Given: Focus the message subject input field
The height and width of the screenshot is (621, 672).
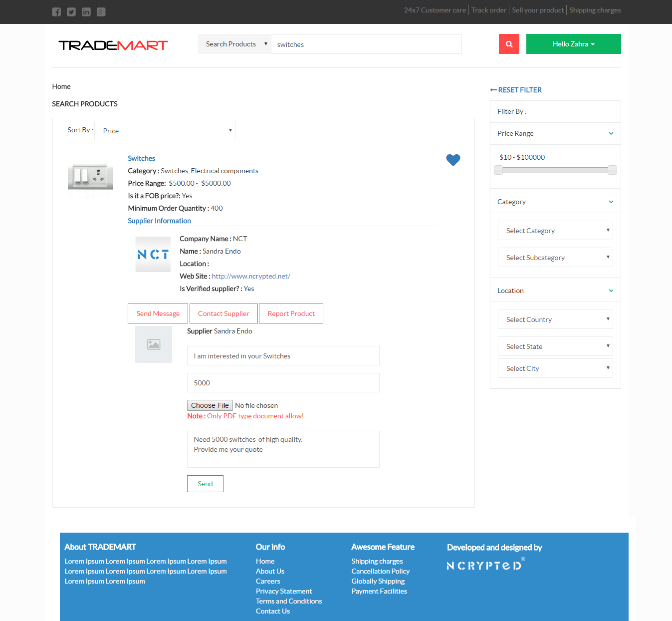Looking at the screenshot, I should (283, 356).
